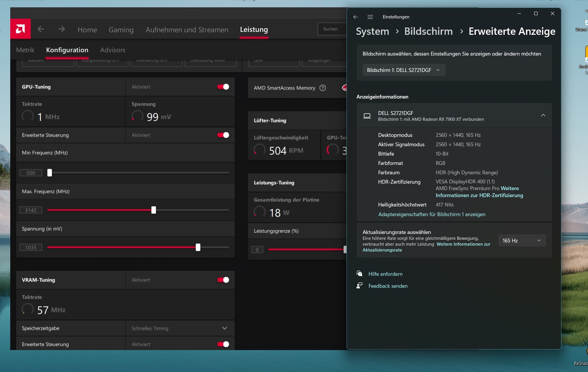Image resolution: width=588 pixels, height=372 pixels.
Task: Switch to the Gaming tab
Action: click(x=121, y=30)
